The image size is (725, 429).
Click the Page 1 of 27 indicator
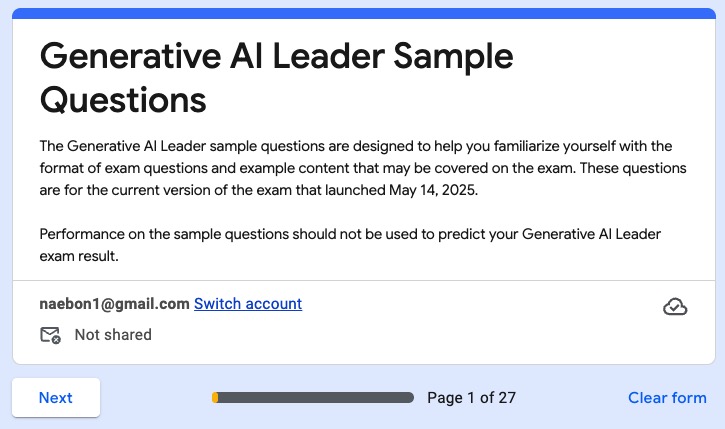point(471,398)
